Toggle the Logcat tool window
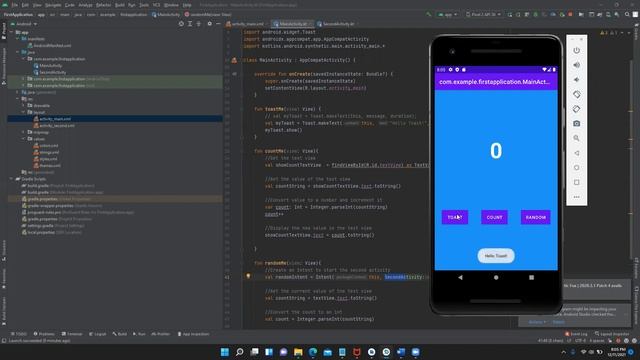 click(x=98, y=334)
